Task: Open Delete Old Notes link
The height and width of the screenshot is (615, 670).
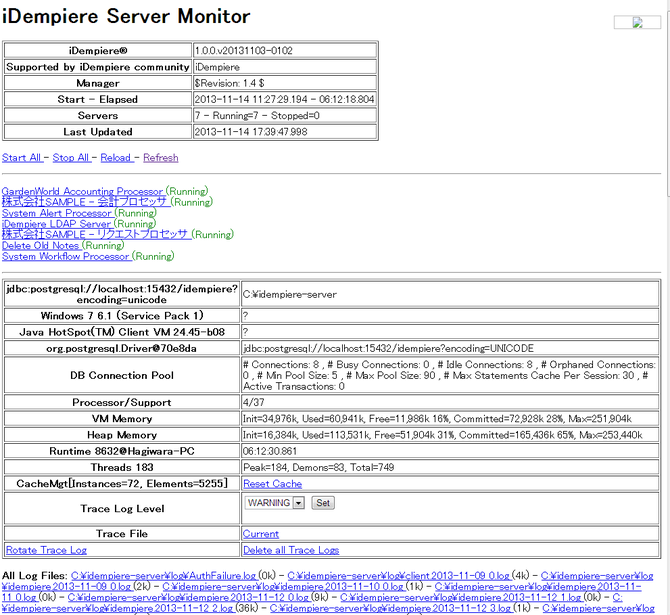Action: [41, 245]
